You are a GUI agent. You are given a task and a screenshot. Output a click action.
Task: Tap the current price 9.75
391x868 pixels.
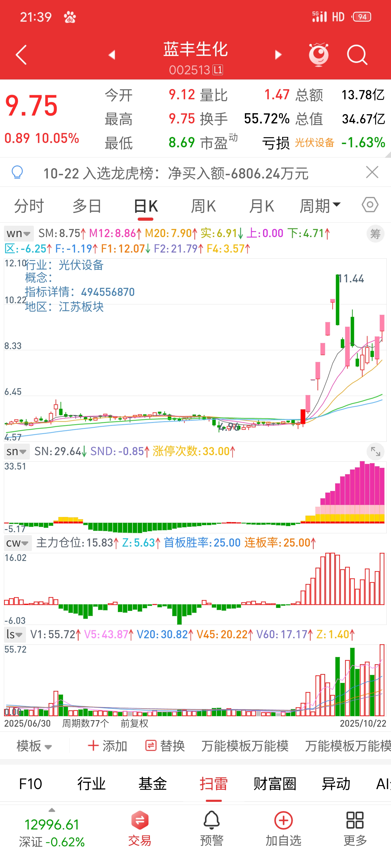(31, 106)
